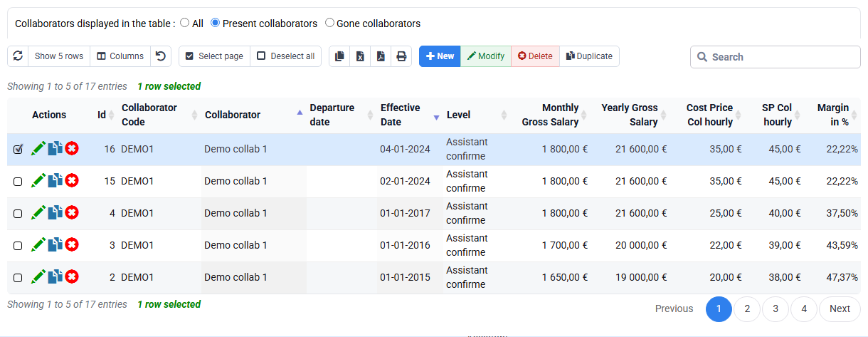Click the Next page button

pyautogui.click(x=840, y=309)
